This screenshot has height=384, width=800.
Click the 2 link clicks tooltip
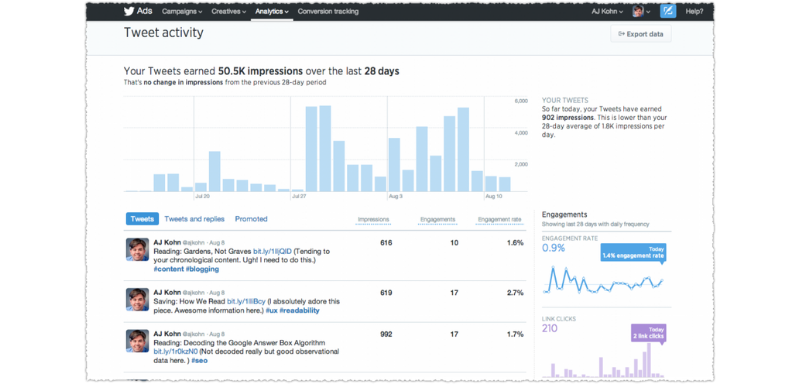648,333
